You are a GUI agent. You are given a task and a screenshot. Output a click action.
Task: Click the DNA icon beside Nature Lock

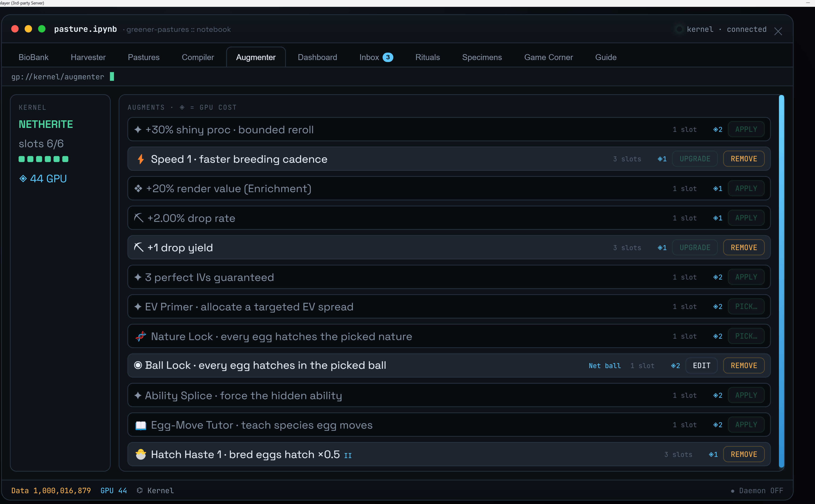(x=141, y=336)
